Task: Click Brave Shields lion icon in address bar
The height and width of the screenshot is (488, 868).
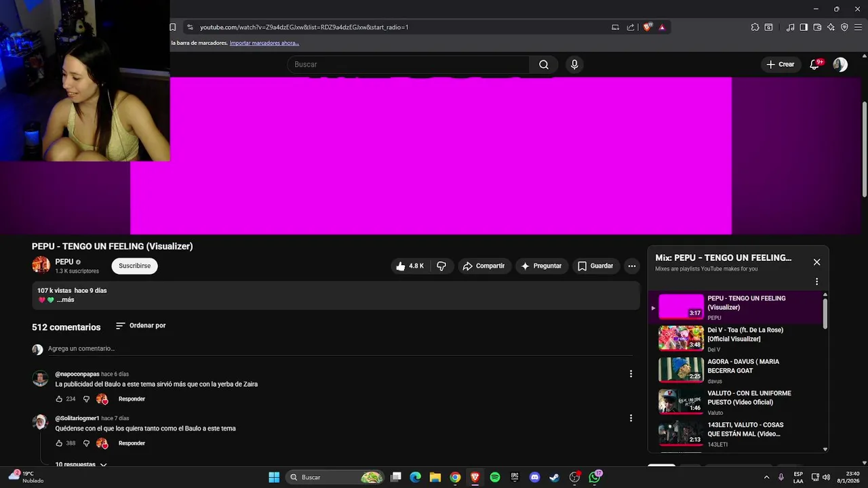Action: tap(648, 27)
